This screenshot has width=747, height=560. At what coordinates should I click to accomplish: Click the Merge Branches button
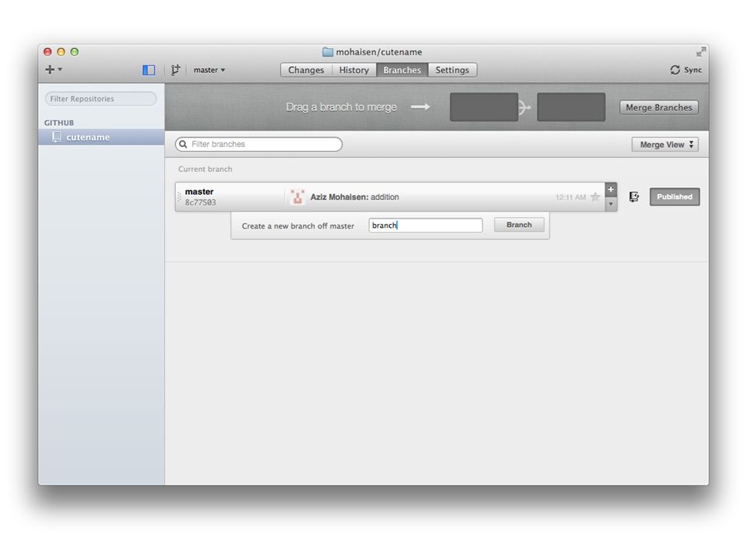[659, 107]
